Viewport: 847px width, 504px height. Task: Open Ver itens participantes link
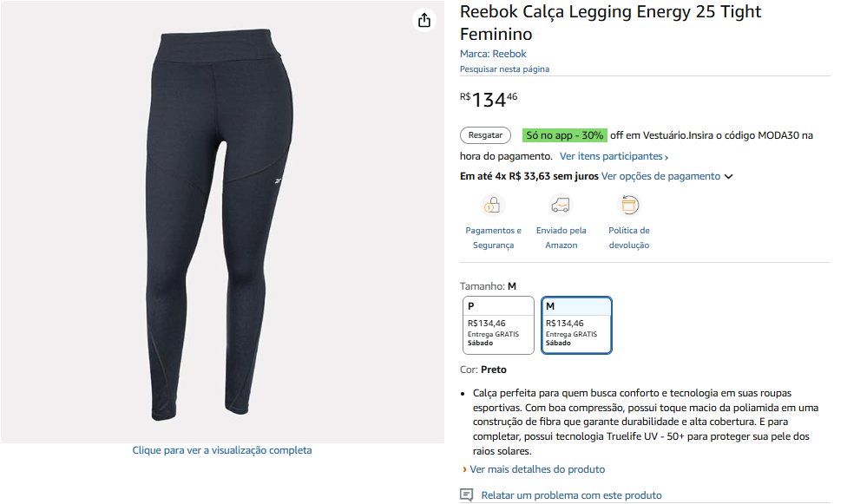pos(614,156)
